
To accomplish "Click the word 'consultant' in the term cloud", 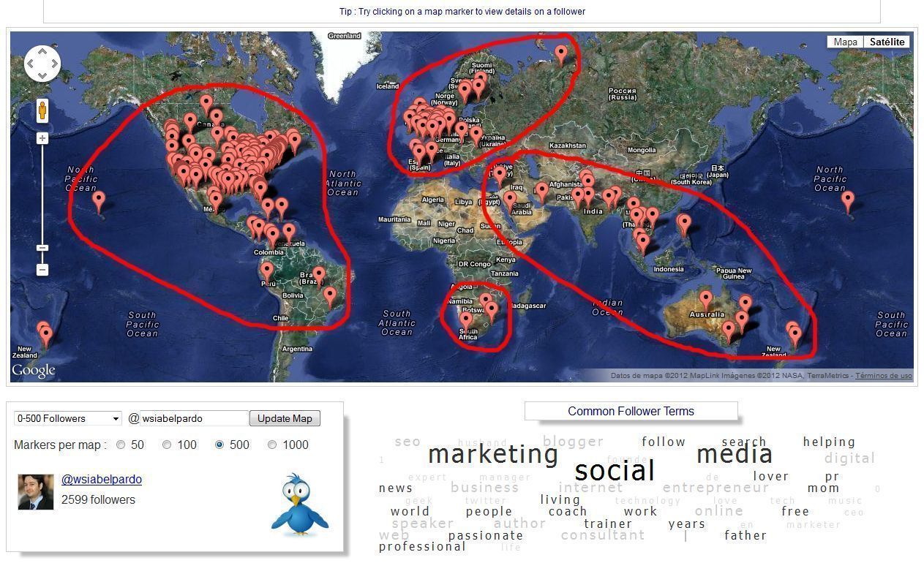I will click(x=603, y=535).
